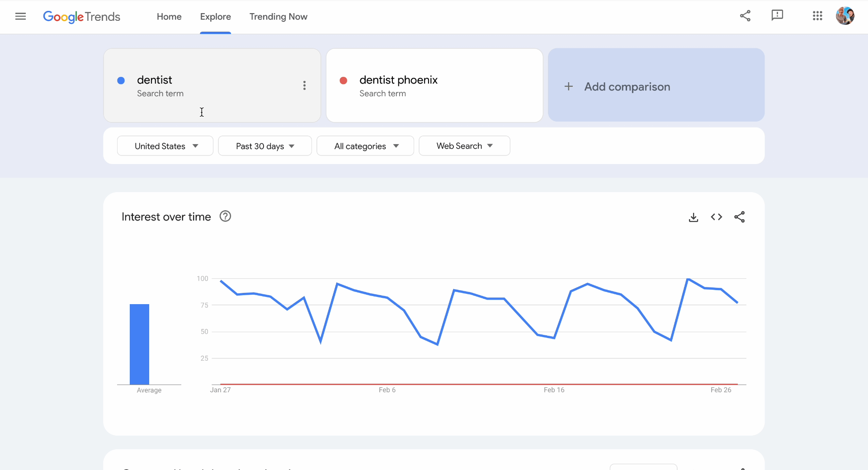Open the Google account profile avatar
Image resolution: width=868 pixels, height=470 pixels.
(x=844, y=16)
